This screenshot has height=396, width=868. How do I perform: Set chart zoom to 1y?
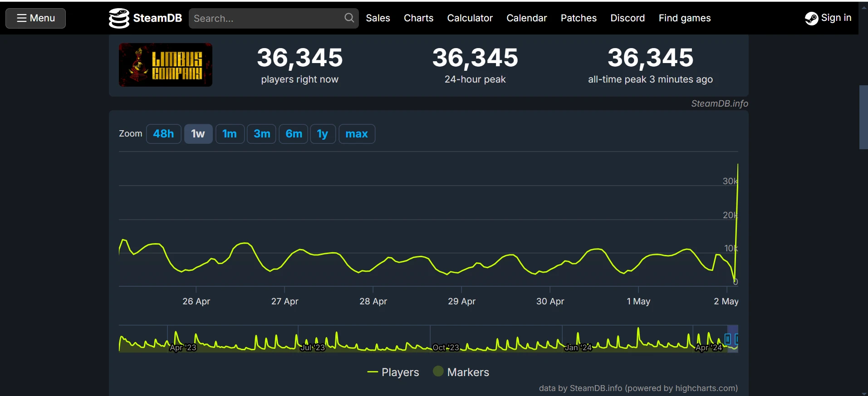[x=323, y=134]
